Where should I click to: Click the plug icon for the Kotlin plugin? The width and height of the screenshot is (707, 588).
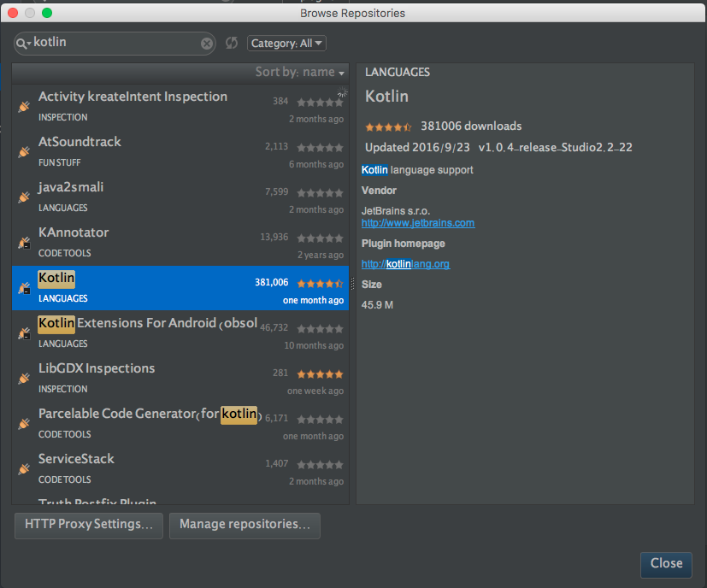(x=24, y=288)
